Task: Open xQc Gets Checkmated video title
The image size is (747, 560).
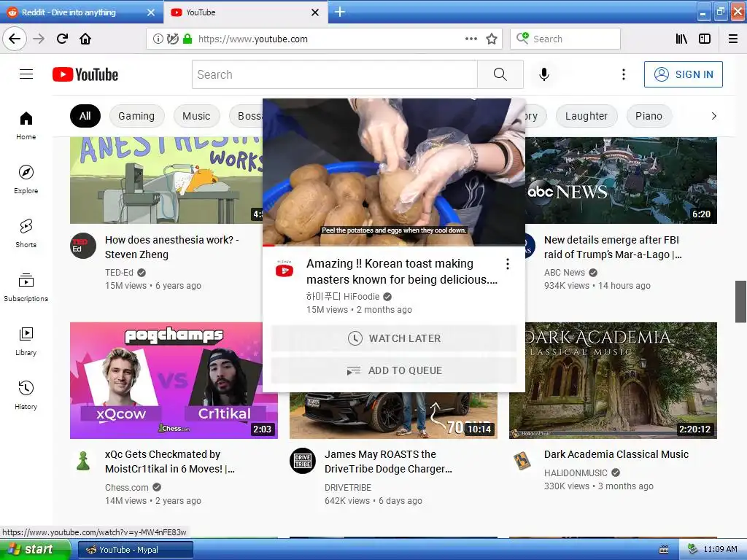Action: pyautogui.click(x=170, y=462)
